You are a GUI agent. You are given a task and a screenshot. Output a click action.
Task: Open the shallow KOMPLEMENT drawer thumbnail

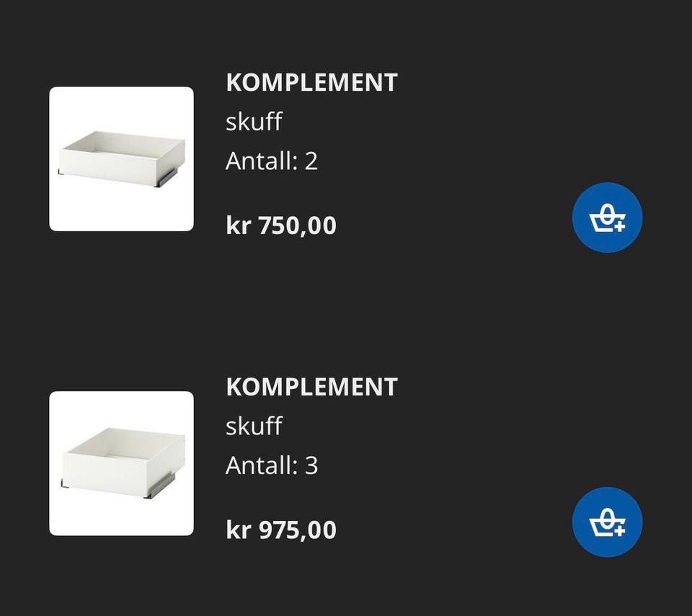click(121, 159)
